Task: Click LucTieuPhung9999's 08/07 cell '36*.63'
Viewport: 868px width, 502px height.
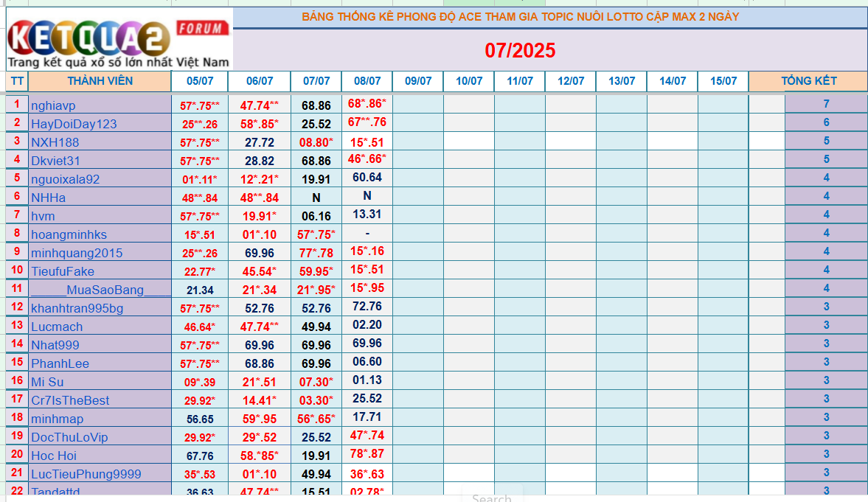Action: [367, 474]
